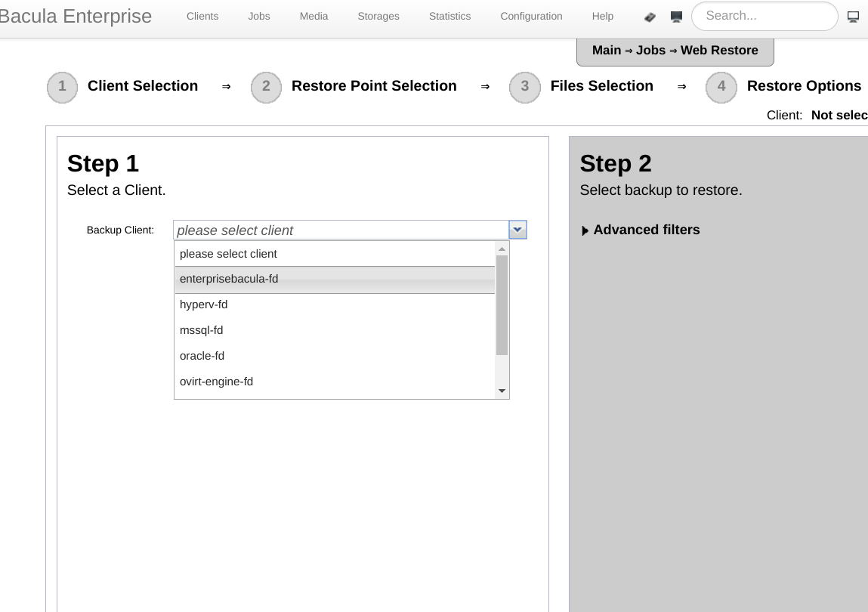This screenshot has height=612, width=868.
Task: Select ovirt-engine-fd from the client list
Action: (335, 382)
